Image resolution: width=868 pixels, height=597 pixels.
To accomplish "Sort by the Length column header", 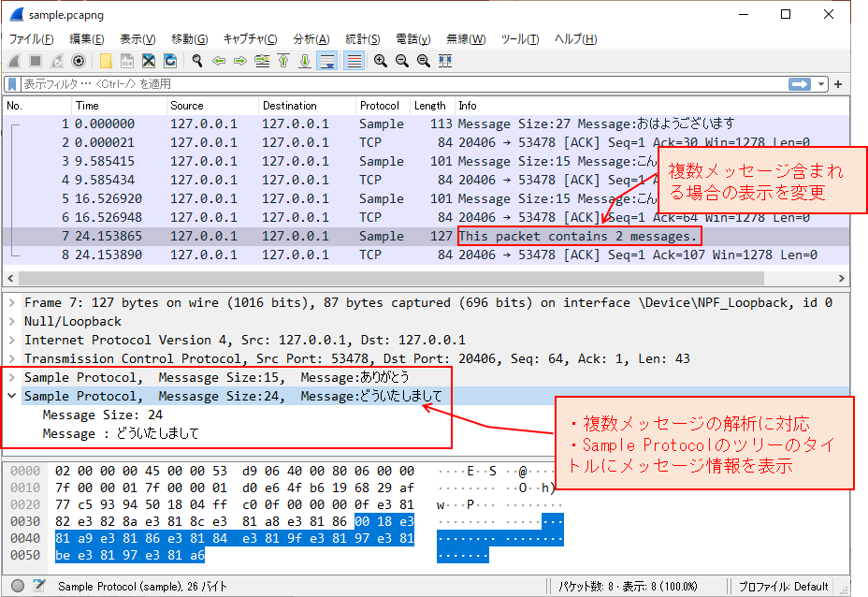I will click(432, 106).
